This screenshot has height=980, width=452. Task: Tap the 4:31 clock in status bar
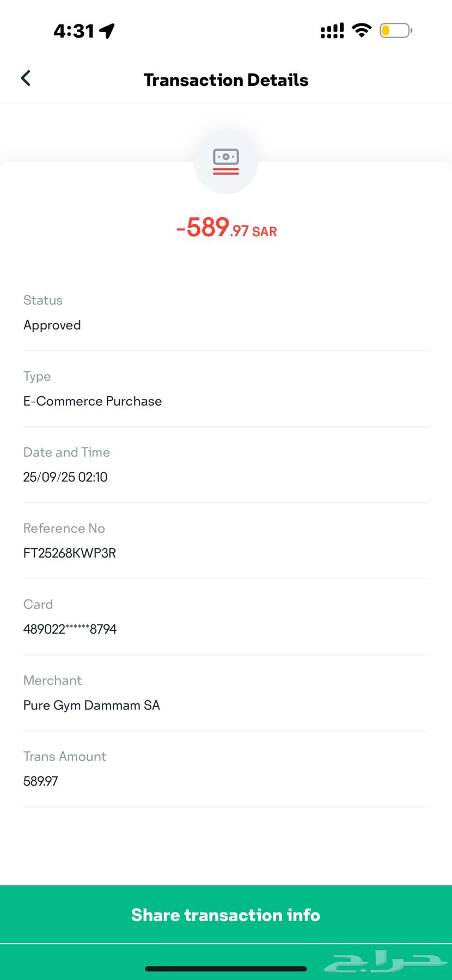pyautogui.click(x=74, y=31)
